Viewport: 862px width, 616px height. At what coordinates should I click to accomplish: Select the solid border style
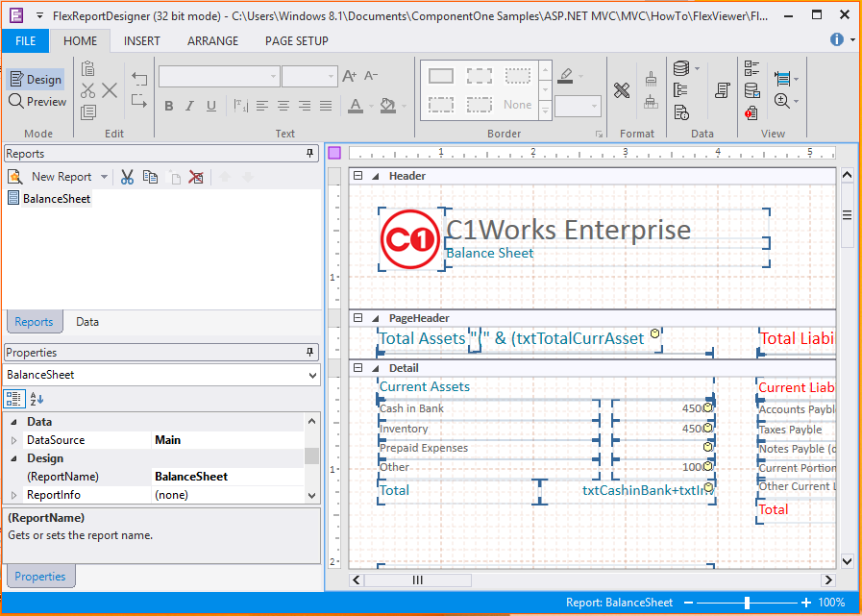441,76
